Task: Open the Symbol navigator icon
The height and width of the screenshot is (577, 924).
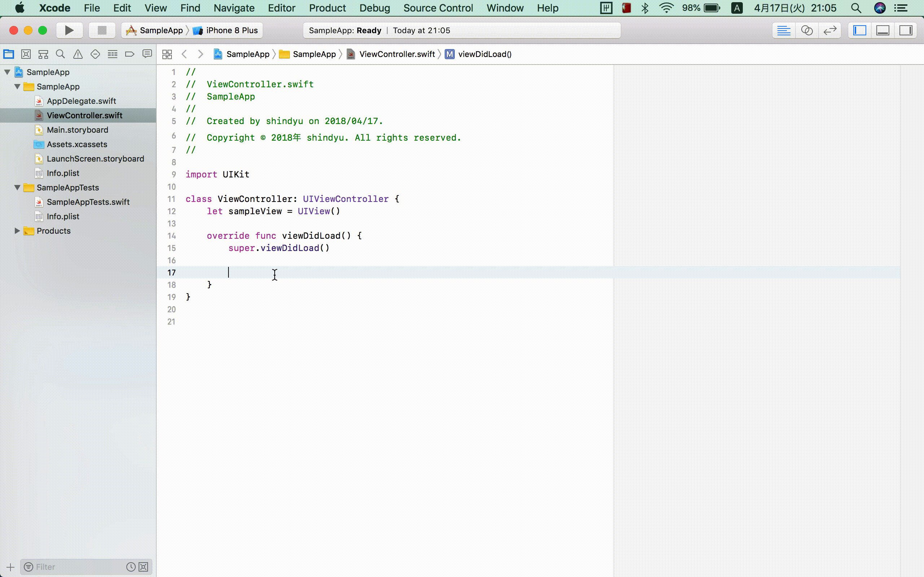Action: coord(43,54)
